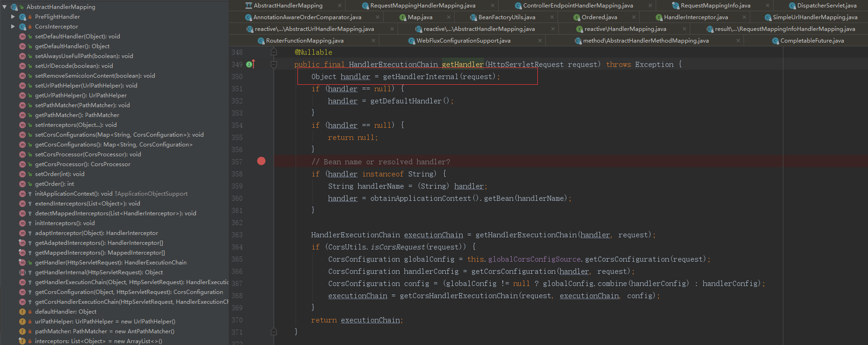
Task: Fold the annotation region at line 348
Action: click(274, 52)
